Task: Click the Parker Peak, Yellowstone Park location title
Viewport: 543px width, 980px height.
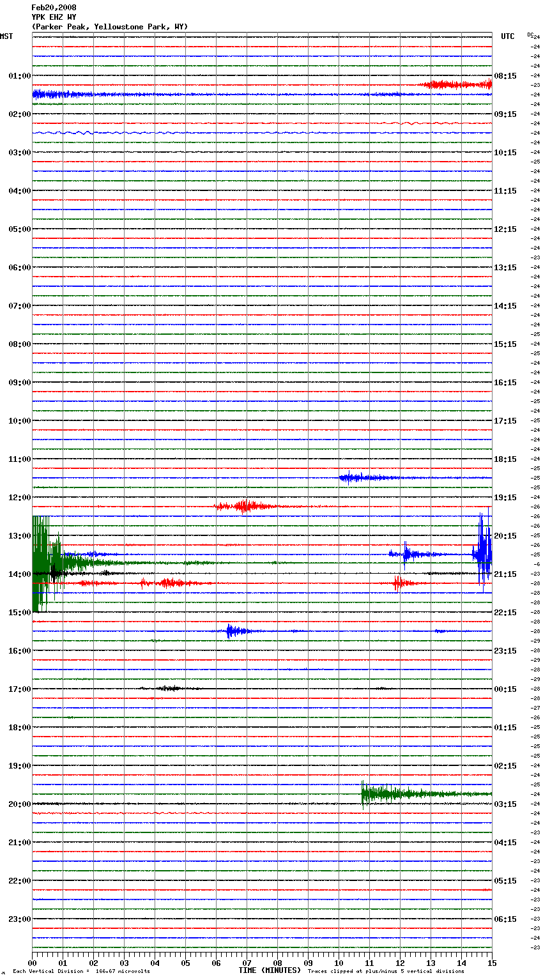Action: [110, 27]
